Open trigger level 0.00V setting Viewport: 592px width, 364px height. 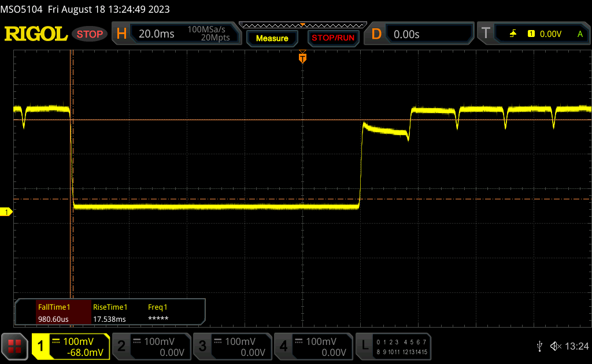(x=550, y=34)
